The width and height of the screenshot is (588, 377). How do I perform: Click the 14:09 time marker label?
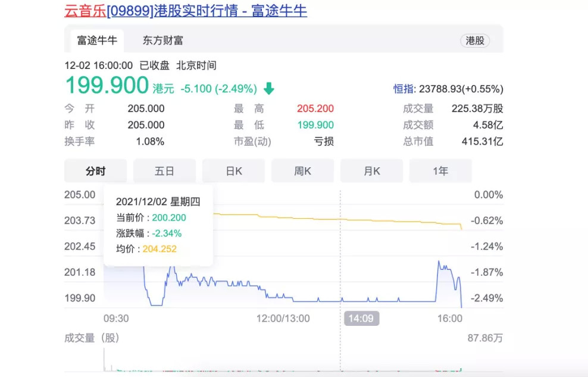point(361,319)
